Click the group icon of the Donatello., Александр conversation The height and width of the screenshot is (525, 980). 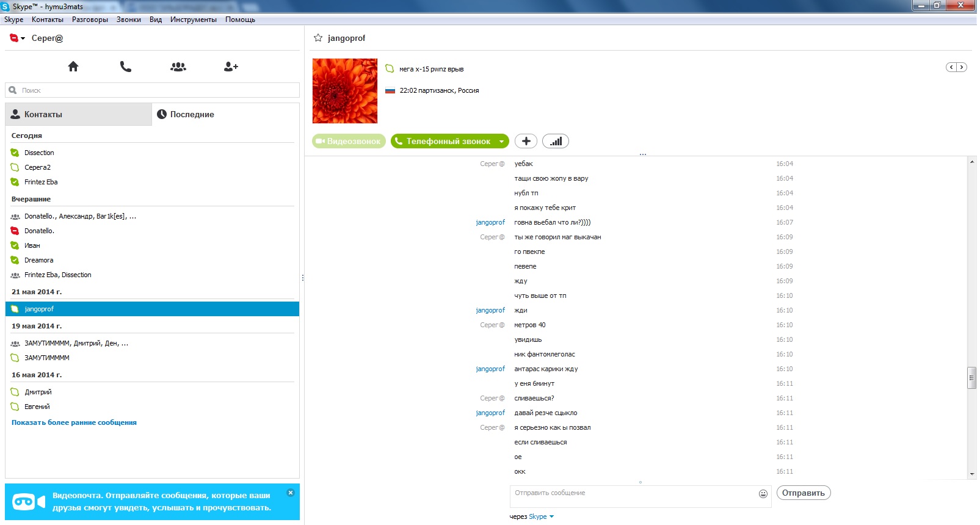pos(15,216)
